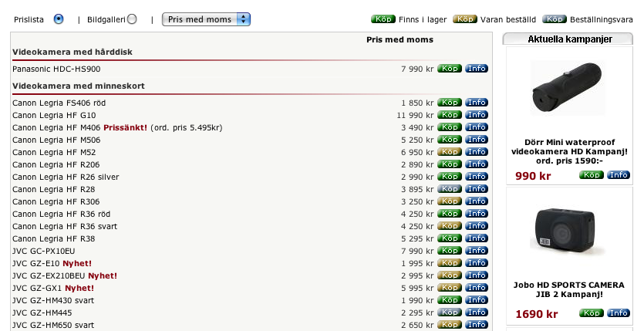This screenshot has width=644, height=331.
Task: Buy the Canon Legria HF R306
Action: pyautogui.click(x=450, y=201)
